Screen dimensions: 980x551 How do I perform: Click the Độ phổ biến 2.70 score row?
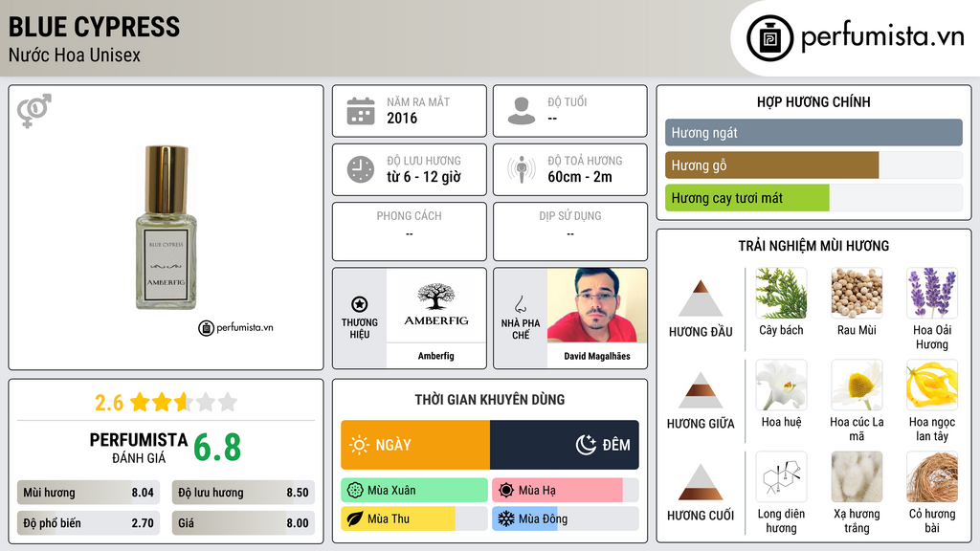pos(88,523)
